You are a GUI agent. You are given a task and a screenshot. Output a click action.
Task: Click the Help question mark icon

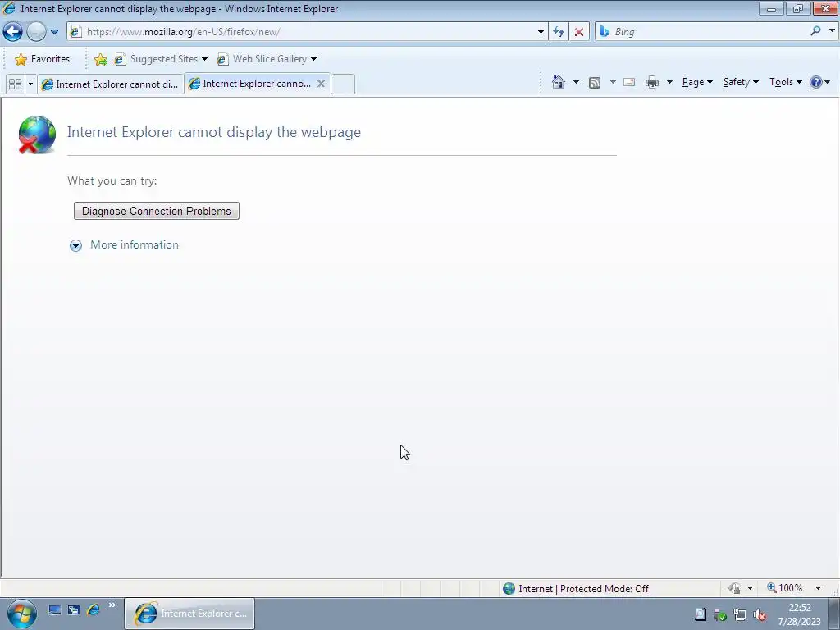coord(816,82)
